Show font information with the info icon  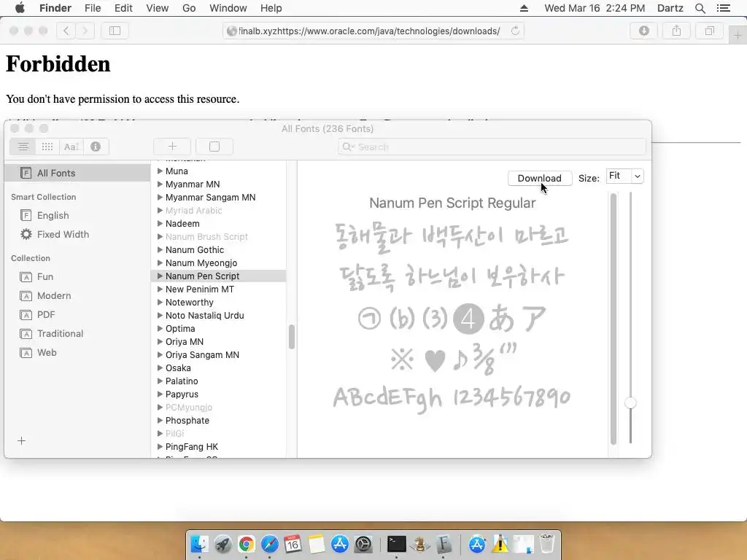[96, 147]
